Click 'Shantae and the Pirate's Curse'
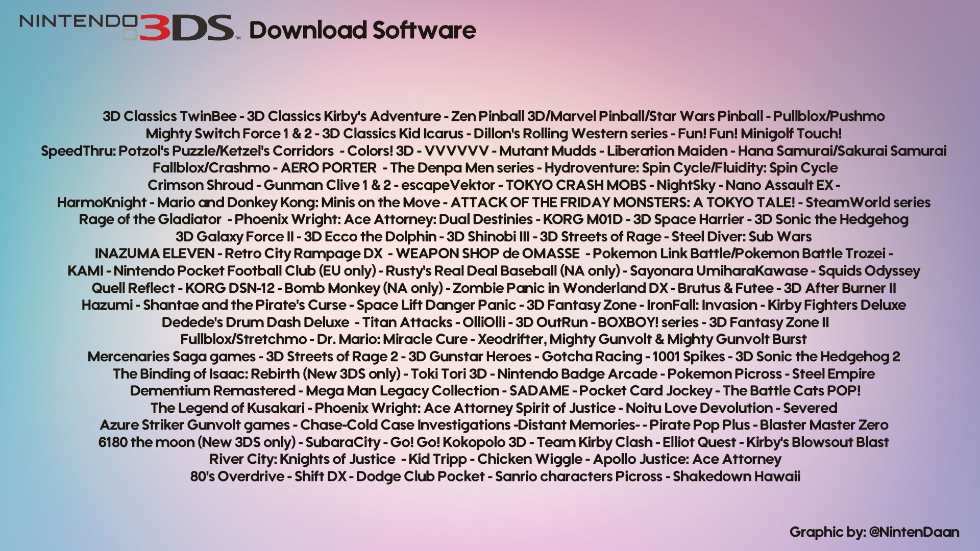This screenshot has width=980, height=551. click(x=244, y=305)
